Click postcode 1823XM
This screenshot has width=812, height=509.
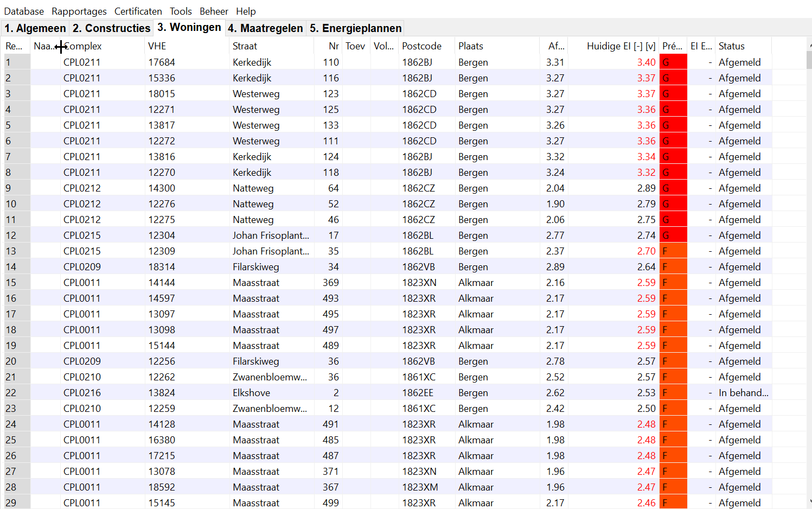[420, 487]
